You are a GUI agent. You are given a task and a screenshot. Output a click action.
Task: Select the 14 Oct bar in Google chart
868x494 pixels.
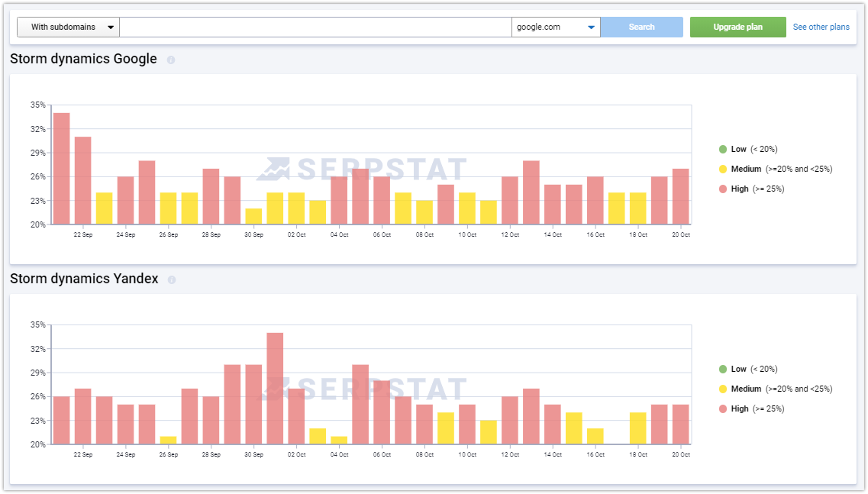point(553,205)
